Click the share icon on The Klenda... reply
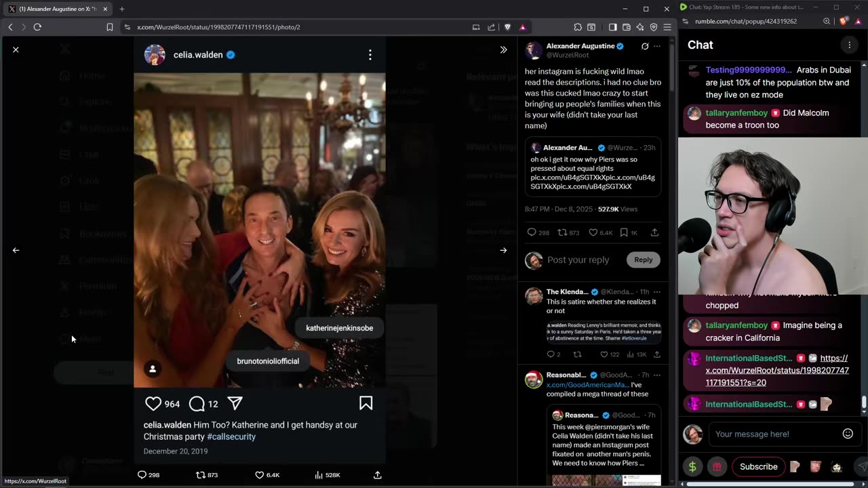This screenshot has width=868, height=488. 656,354
